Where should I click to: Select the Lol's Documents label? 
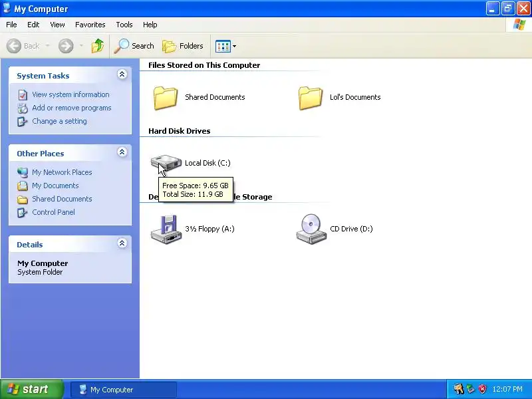point(355,97)
